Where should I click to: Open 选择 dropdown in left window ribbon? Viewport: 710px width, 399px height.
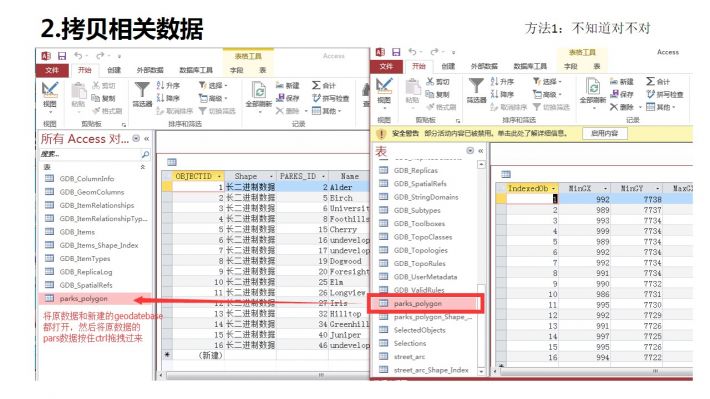[x=213, y=85]
